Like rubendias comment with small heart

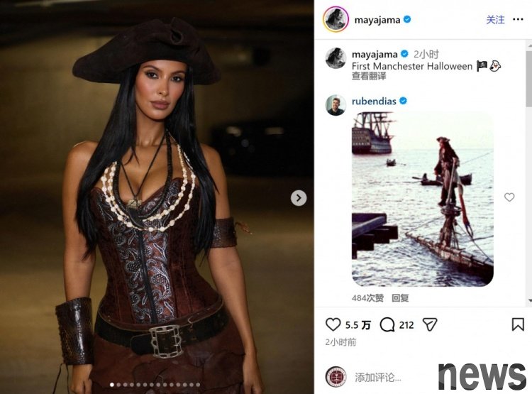[509, 197]
